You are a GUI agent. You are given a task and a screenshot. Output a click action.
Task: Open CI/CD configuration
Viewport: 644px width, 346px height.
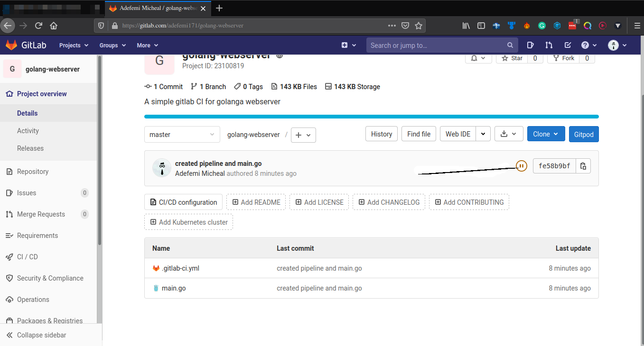pos(184,202)
